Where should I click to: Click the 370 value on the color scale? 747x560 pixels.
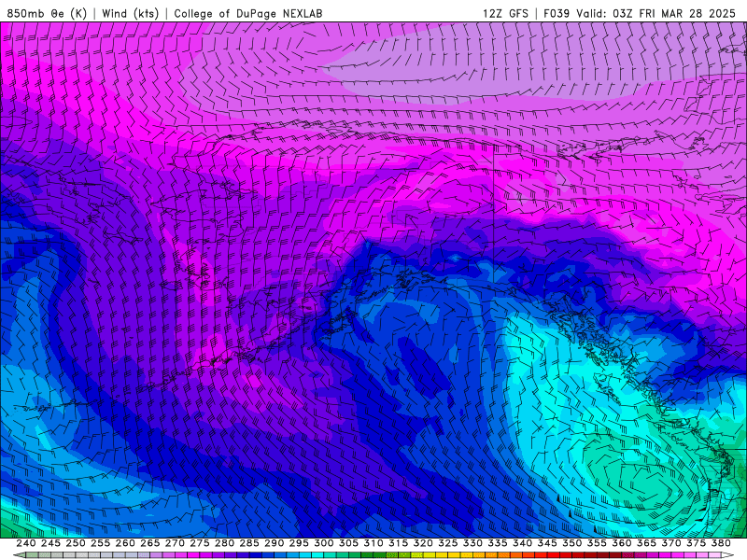click(x=671, y=543)
